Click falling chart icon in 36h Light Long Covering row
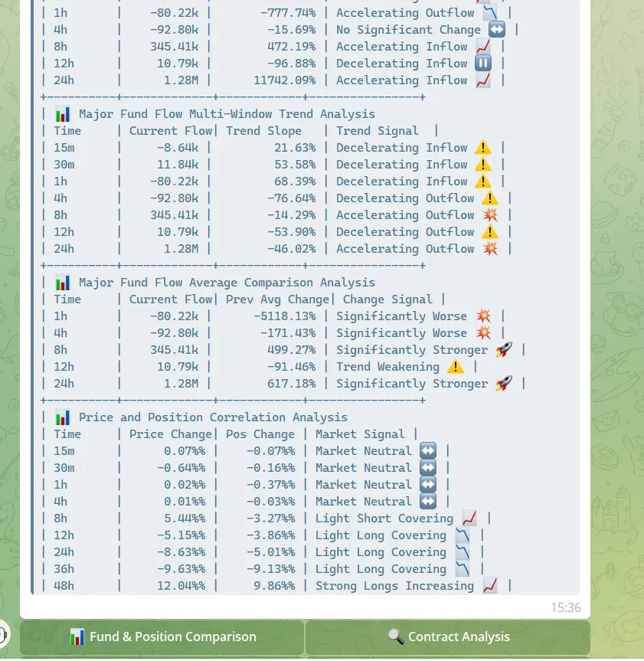644x661 pixels. [x=463, y=569]
